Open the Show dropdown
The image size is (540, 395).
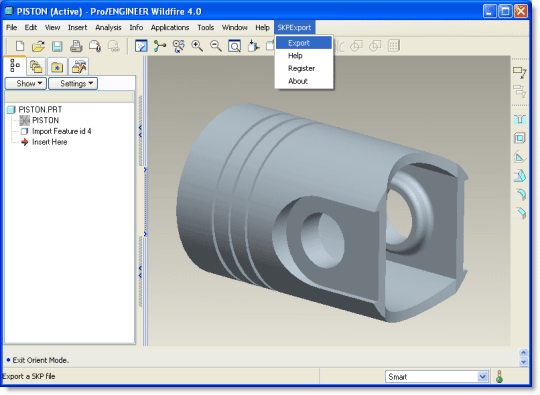[x=26, y=83]
